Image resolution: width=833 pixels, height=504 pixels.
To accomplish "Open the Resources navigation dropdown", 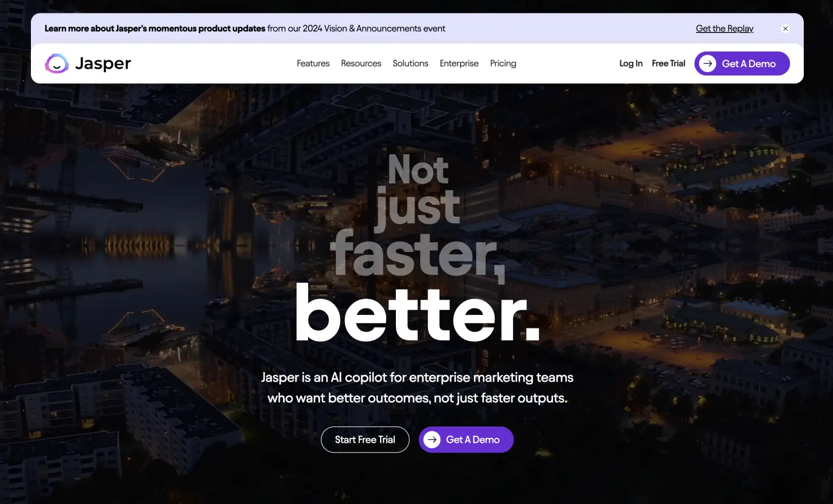I will [x=361, y=63].
